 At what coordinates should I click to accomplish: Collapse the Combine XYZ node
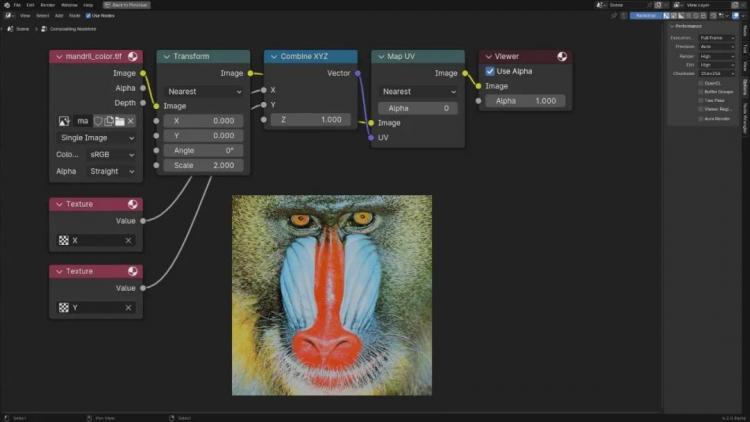coord(274,56)
